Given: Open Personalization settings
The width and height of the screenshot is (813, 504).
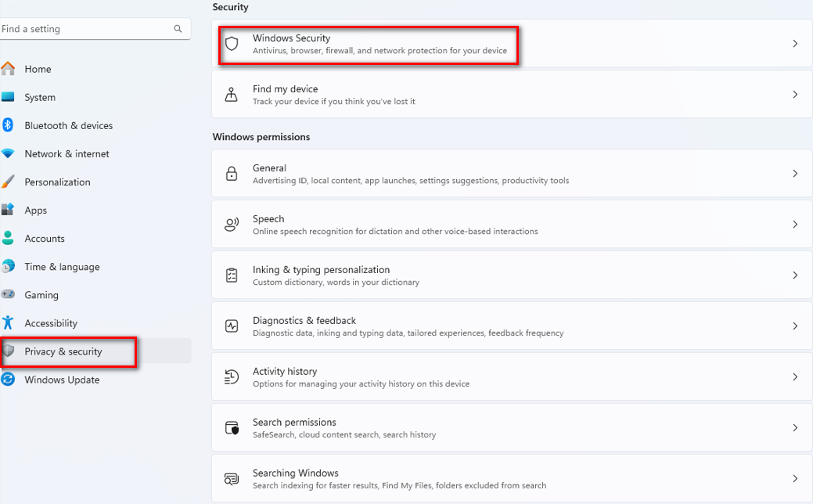Looking at the screenshot, I should (95, 182).
